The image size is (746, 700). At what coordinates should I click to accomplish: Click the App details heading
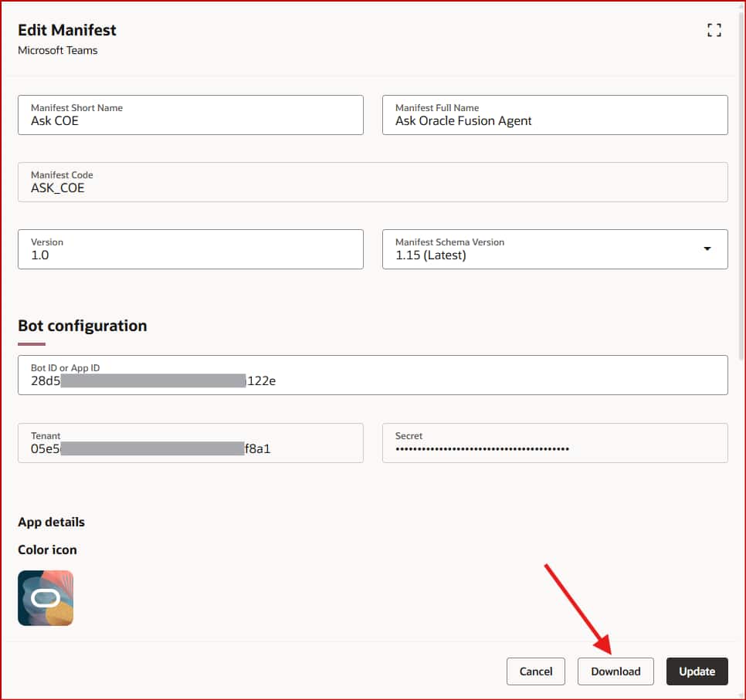pos(52,522)
